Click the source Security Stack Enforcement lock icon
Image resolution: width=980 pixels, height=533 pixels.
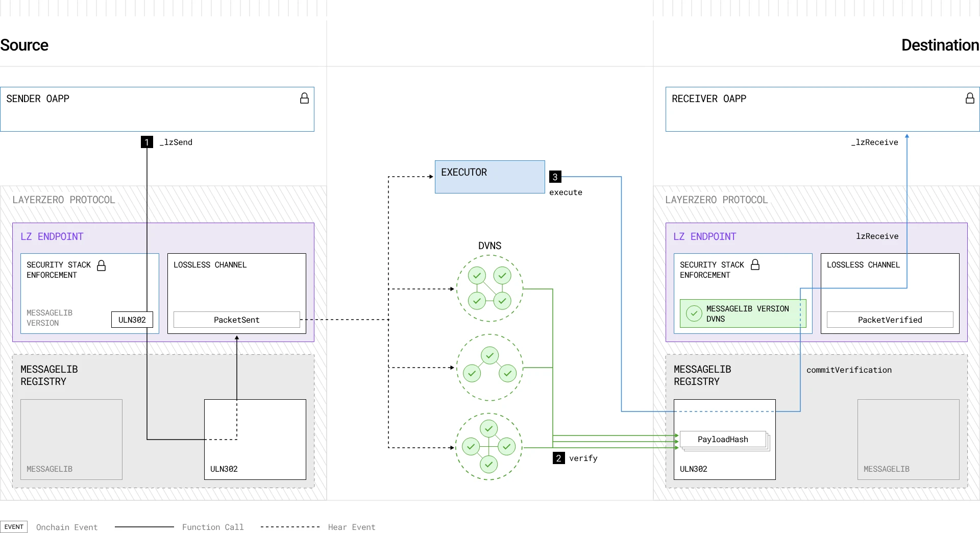[x=102, y=265]
